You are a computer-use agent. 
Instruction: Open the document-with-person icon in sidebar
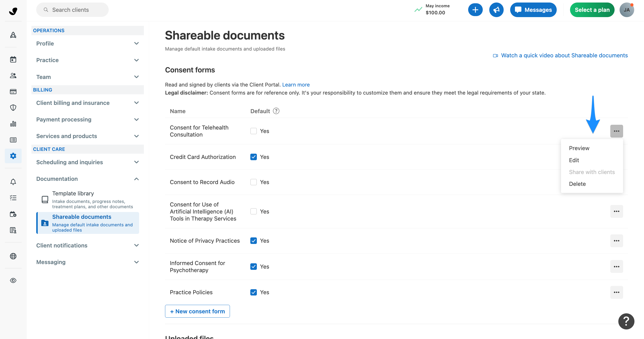[x=13, y=230]
